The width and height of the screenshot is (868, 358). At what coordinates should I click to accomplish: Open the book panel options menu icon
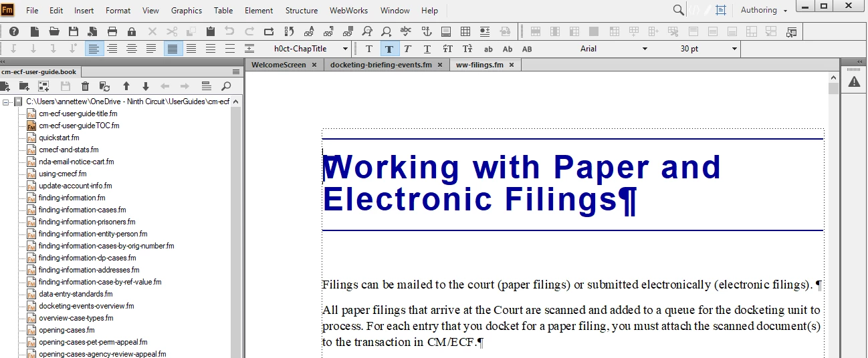(x=235, y=71)
